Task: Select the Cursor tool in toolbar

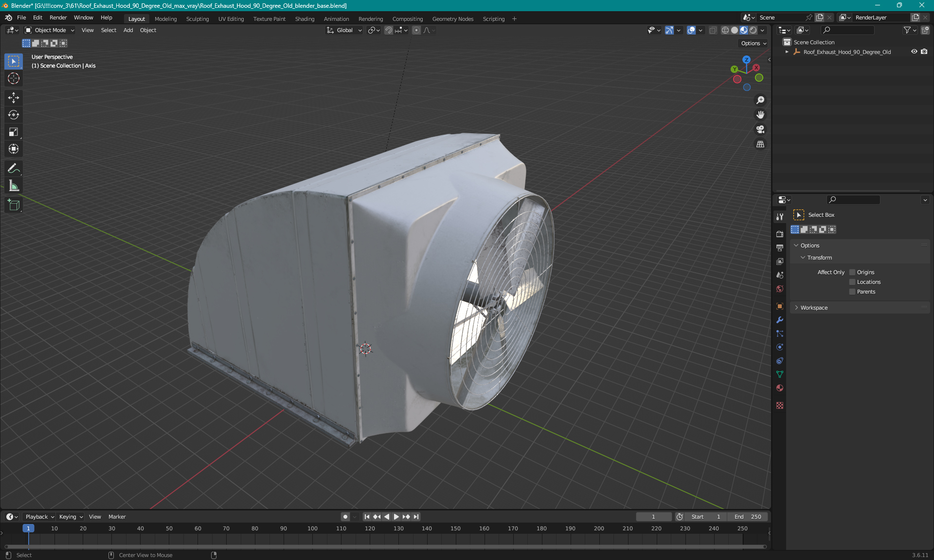Action: point(14,78)
